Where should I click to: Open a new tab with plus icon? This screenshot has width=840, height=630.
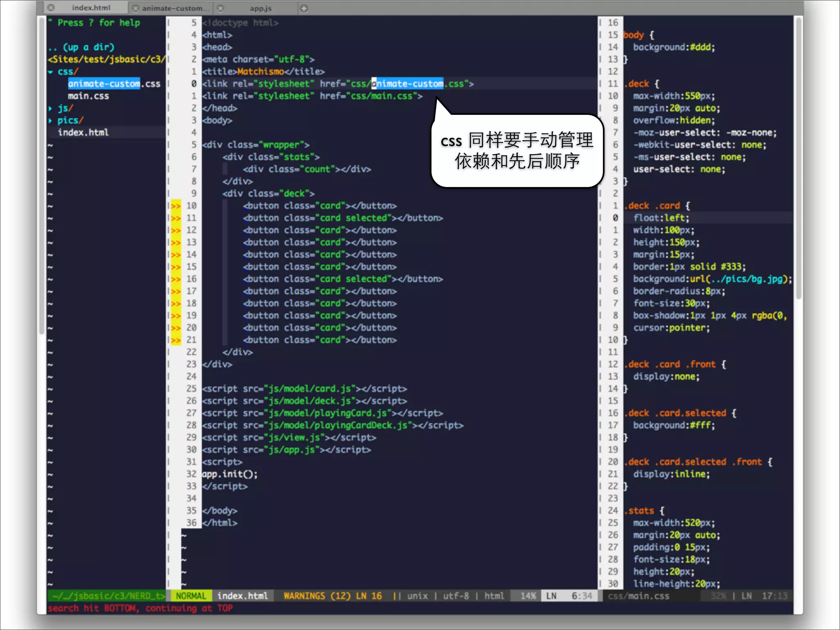coord(304,8)
